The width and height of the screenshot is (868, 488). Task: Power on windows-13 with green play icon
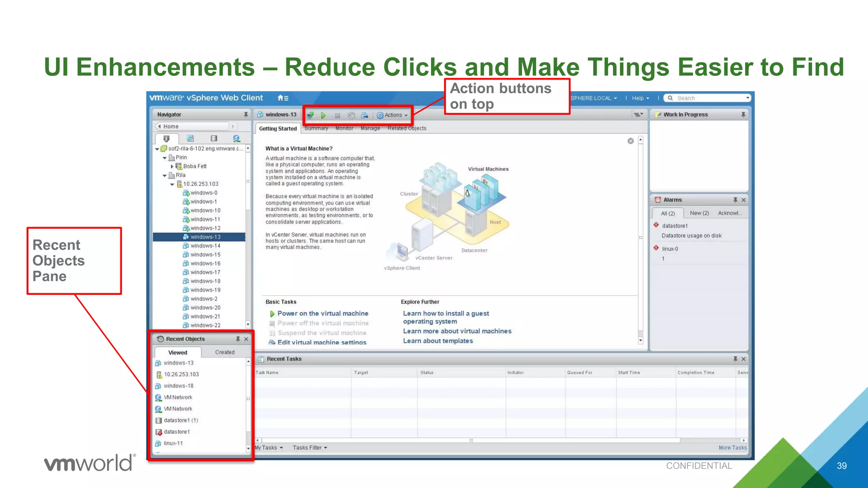click(323, 115)
